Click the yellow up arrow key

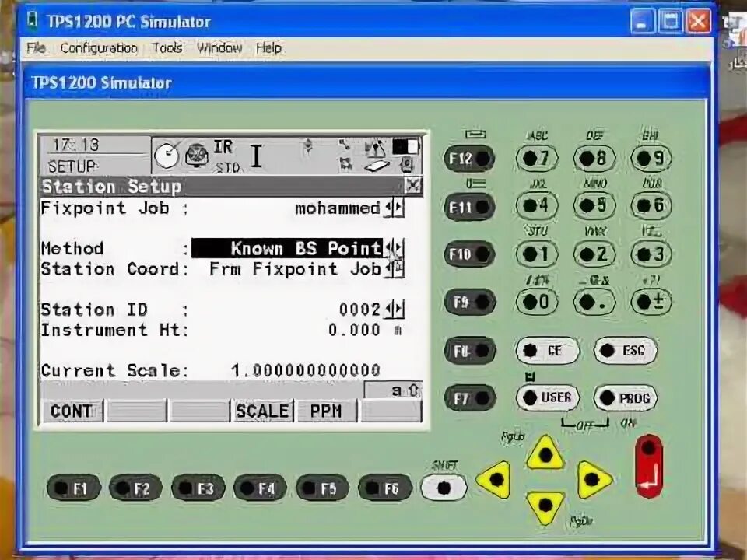pos(545,453)
